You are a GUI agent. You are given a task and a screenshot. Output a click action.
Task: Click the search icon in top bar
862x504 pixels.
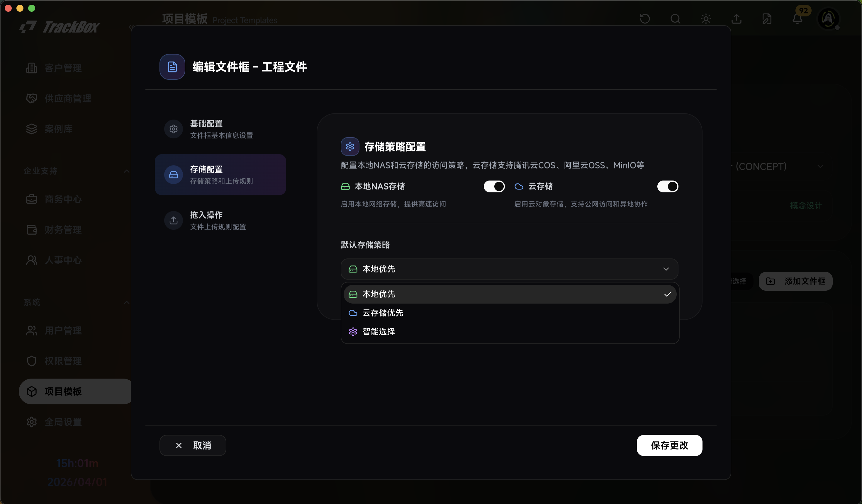(675, 19)
